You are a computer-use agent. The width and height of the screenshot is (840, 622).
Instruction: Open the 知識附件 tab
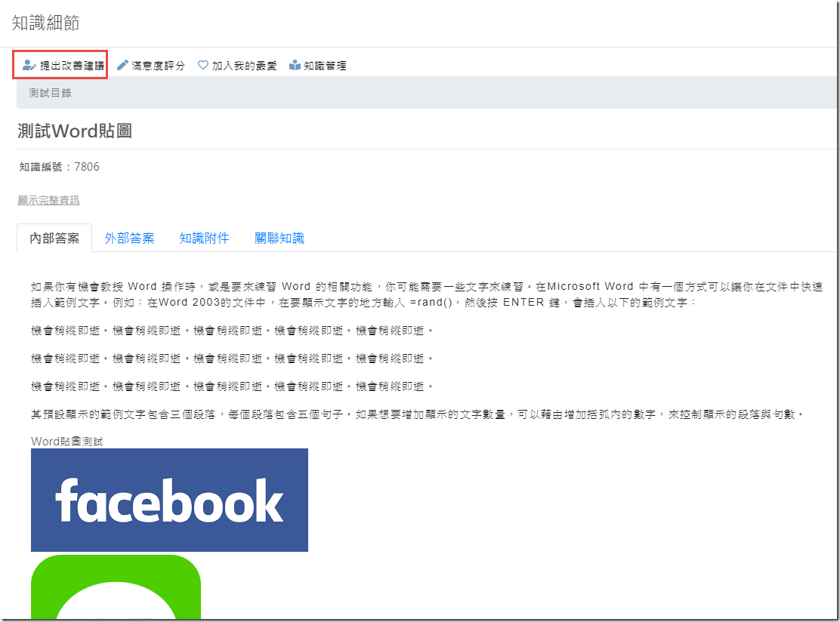coord(204,239)
